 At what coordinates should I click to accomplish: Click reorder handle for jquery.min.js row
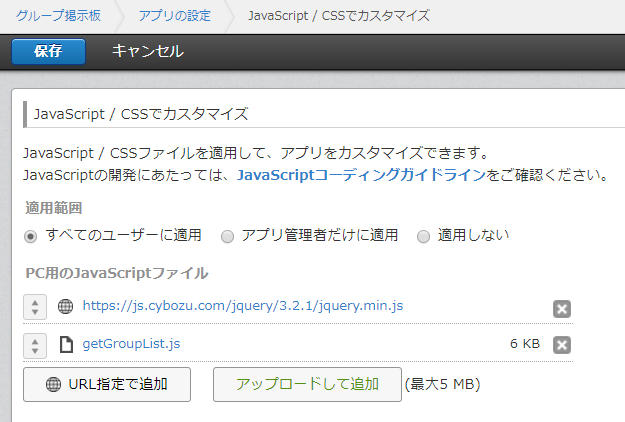tap(35, 307)
